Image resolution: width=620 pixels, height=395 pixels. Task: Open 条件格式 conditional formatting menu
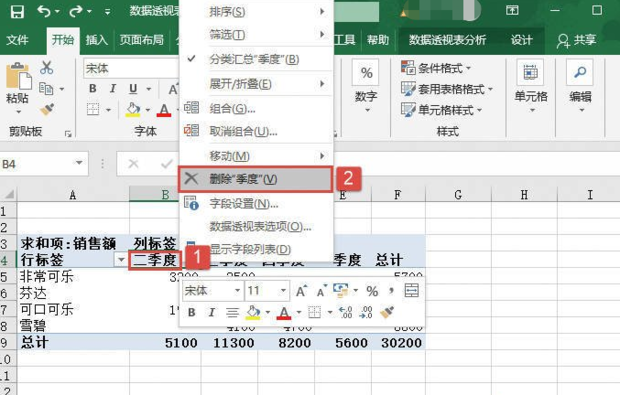pos(436,68)
